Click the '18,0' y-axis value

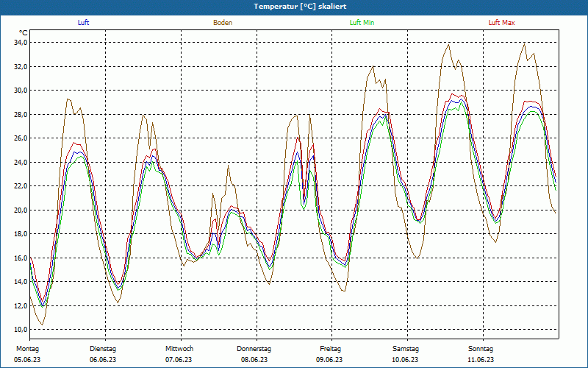point(21,234)
